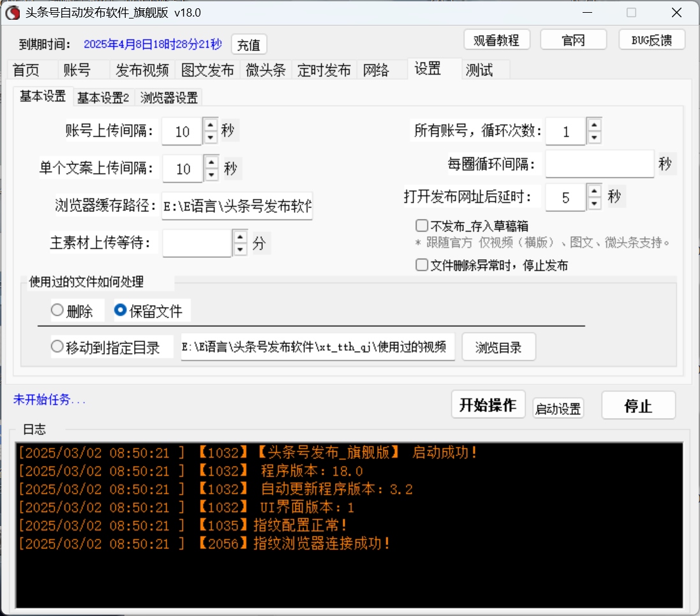Select the 保留文件 radio option
700x616 pixels.
pos(120,310)
